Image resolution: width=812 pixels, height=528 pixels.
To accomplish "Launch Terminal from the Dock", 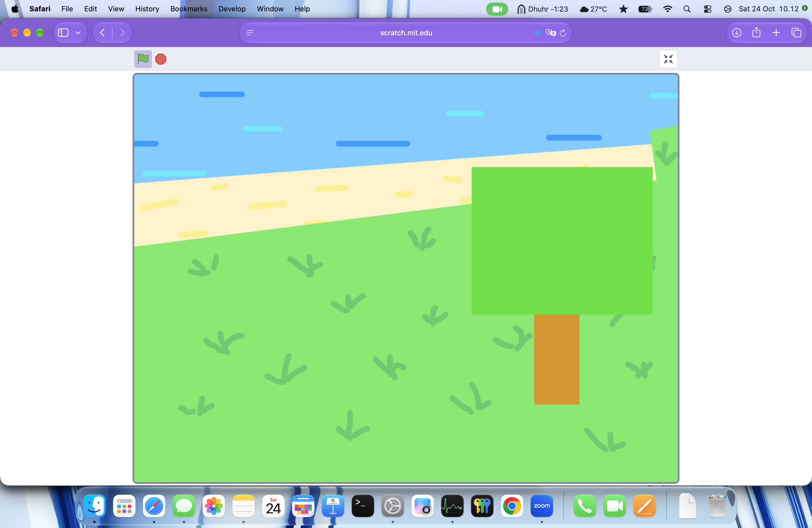I will tap(363, 505).
